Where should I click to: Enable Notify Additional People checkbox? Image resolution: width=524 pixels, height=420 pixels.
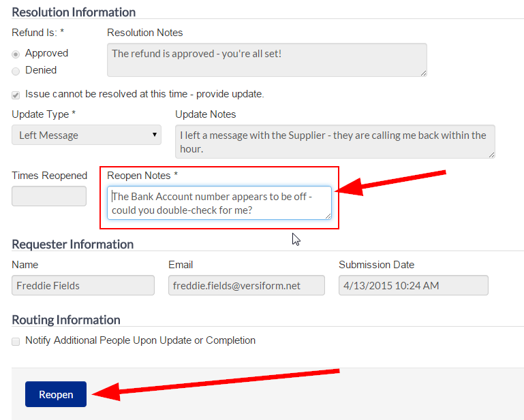(16, 341)
